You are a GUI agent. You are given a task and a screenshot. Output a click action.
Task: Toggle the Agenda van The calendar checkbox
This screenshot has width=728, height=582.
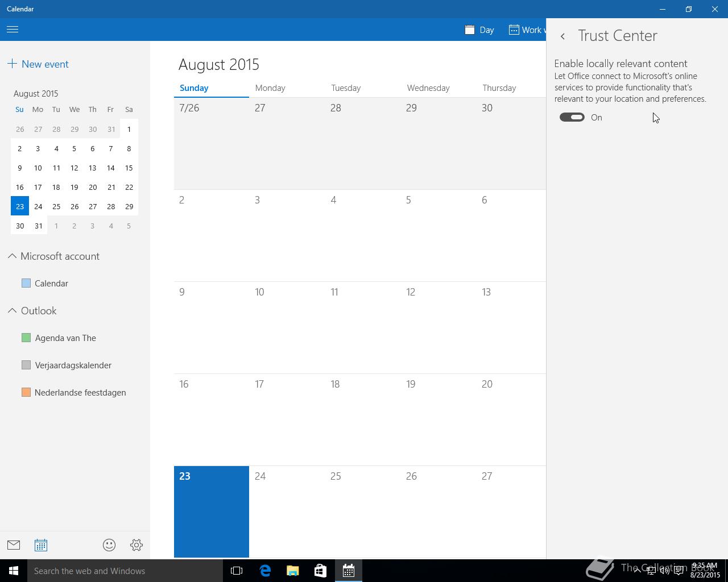coord(26,338)
